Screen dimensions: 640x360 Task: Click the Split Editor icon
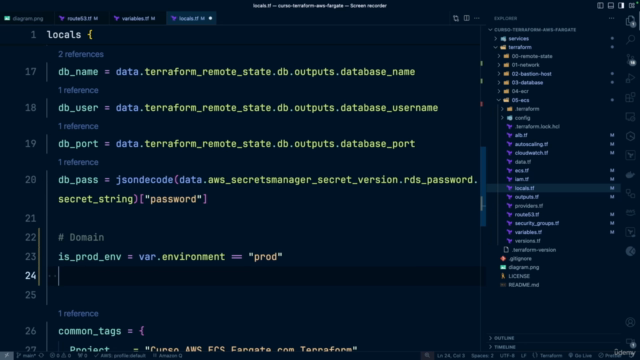[x=467, y=18]
